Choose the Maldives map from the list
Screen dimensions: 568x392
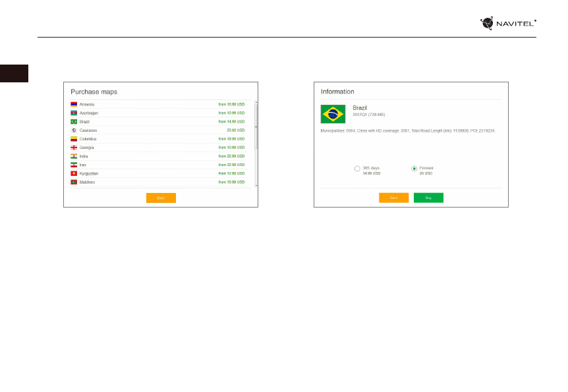click(87, 182)
